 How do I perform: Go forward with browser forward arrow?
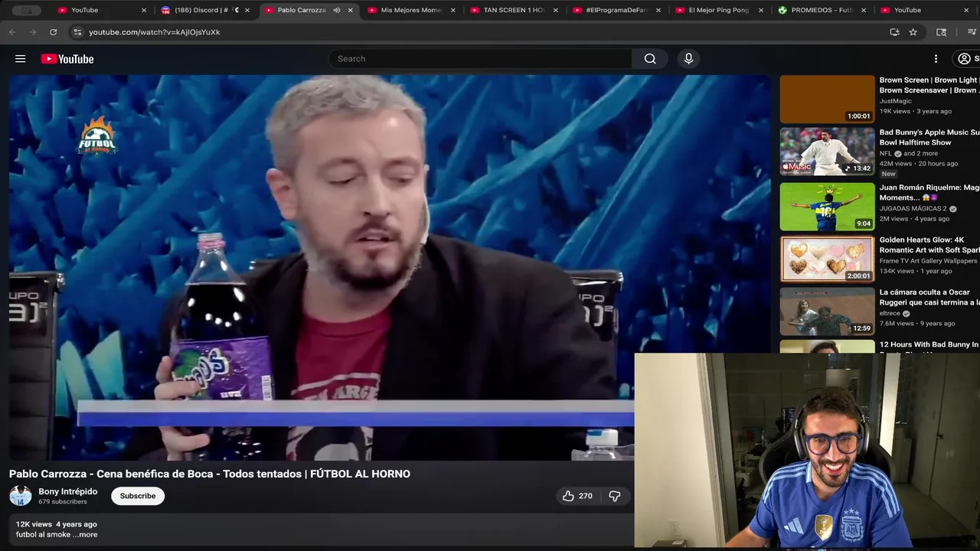tap(32, 32)
